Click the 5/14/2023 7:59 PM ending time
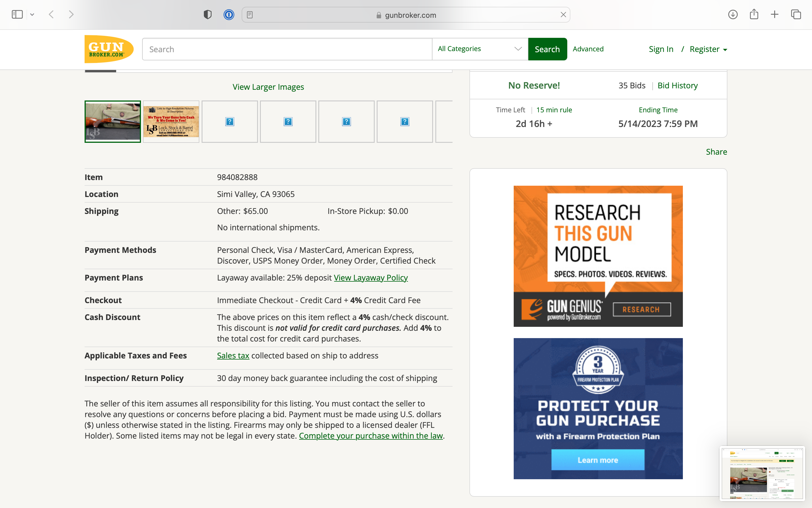This screenshot has width=812, height=508. pyautogui.click(x=658, y=124)
